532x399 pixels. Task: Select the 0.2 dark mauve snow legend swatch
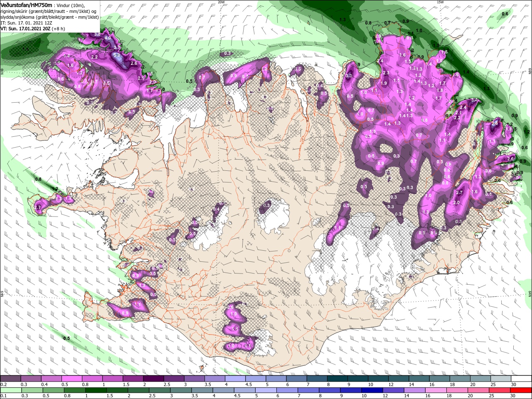tap(10, 379)
